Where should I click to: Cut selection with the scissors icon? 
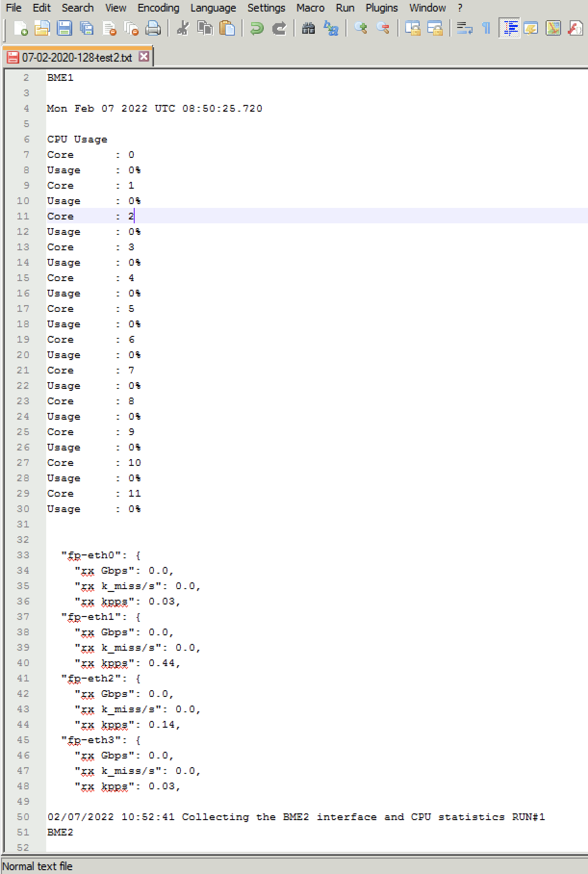(182, 29)
